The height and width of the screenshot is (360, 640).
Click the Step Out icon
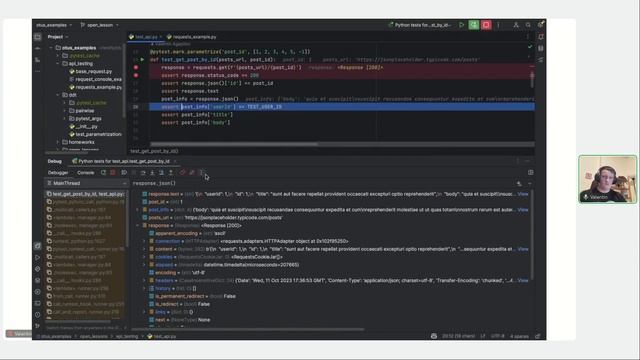pyautogui.click(x=171, y=173)
